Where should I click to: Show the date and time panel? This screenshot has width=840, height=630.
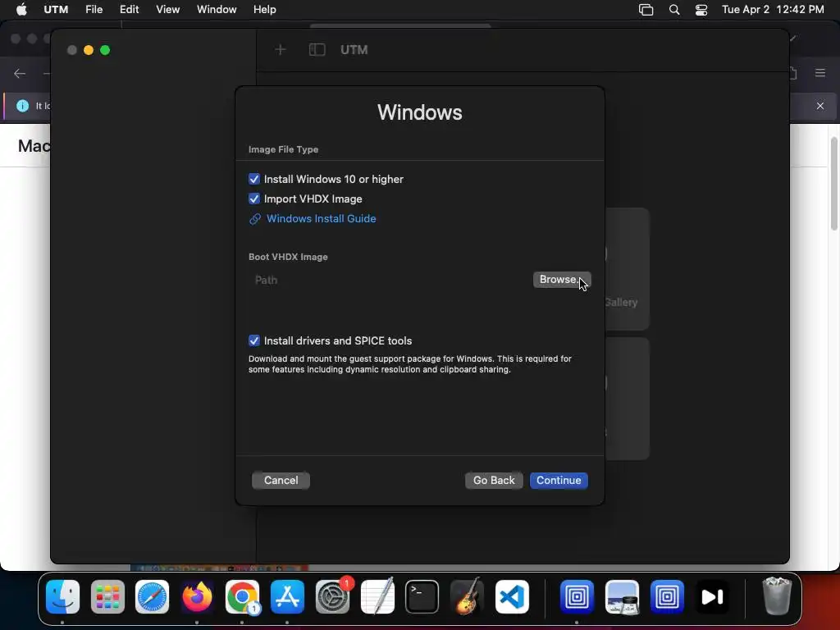773,10
